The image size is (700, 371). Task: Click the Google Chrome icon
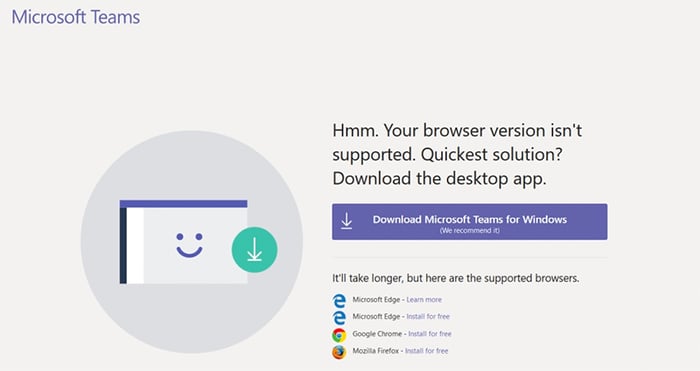click(339, 335)
